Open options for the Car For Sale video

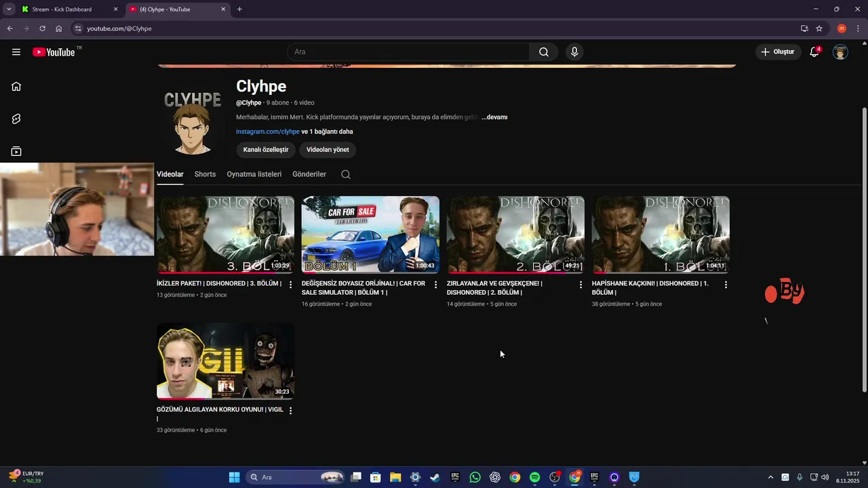[x=436, y=285]
